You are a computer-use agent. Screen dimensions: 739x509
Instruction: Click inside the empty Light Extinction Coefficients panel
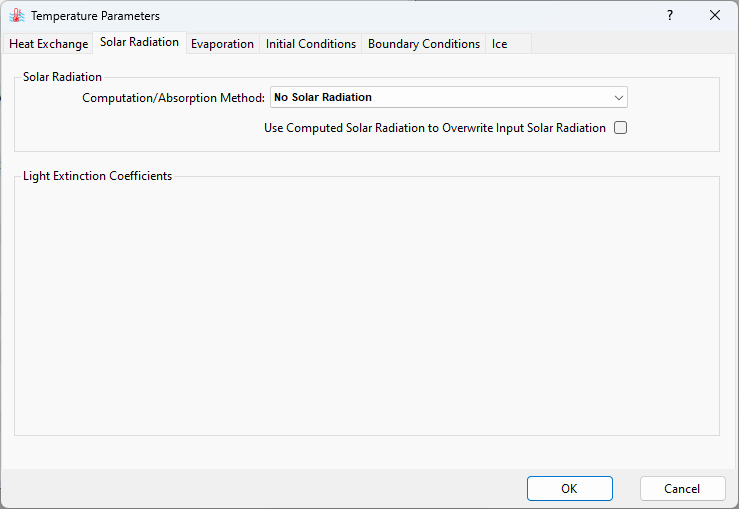click(x=366, y=310)
